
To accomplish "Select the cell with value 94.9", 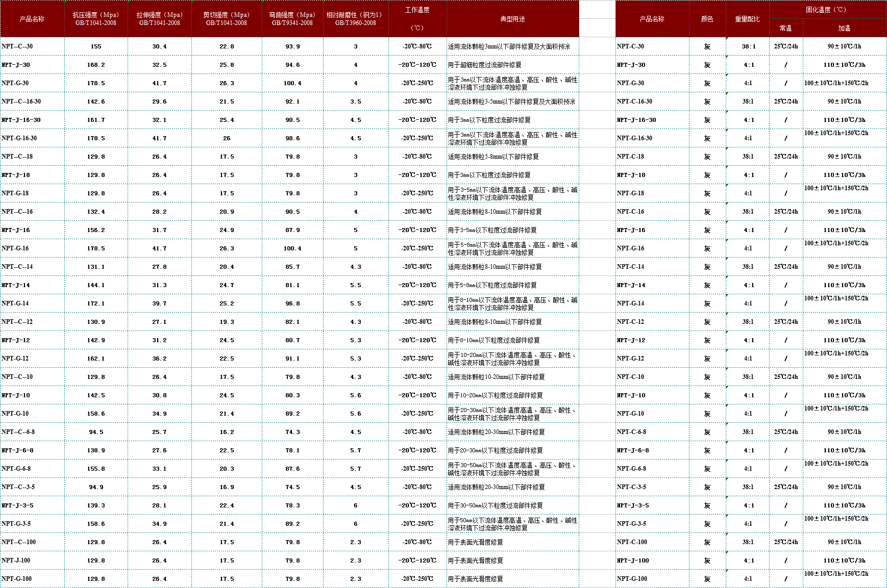I will (x=96, y=487).
